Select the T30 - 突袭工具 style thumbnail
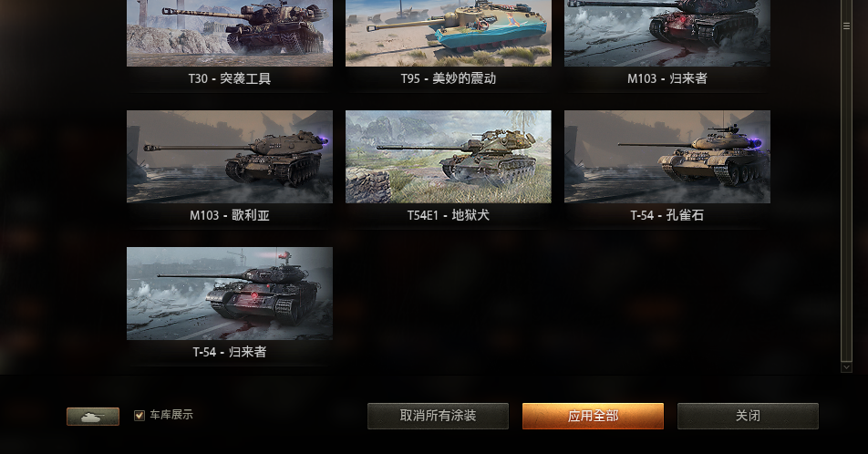Screen dimensions: 868x454 230,33
